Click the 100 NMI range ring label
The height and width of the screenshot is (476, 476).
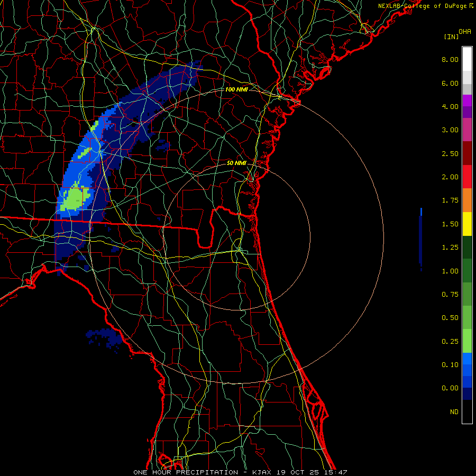[236, 89]
